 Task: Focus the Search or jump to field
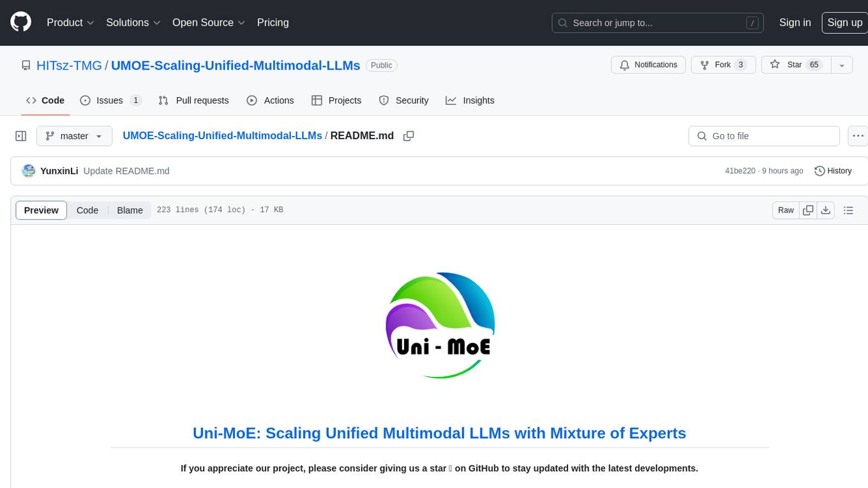point(659,23)
